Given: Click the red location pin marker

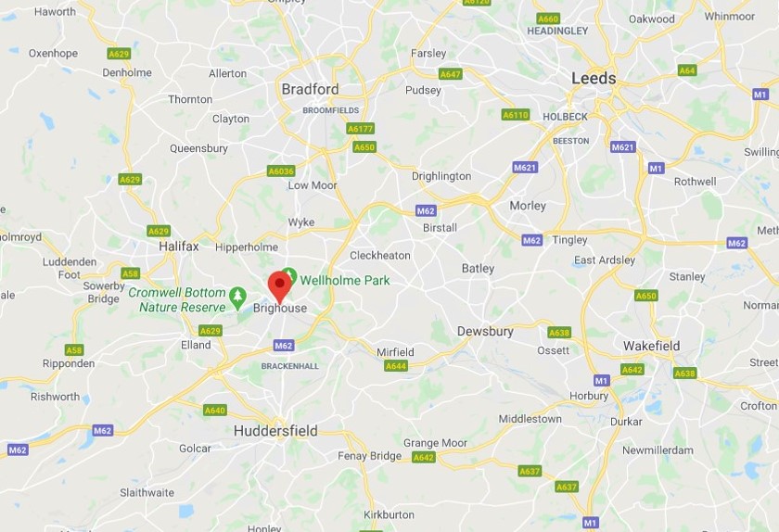Looking at the screenshot, I should click(280, 287).
